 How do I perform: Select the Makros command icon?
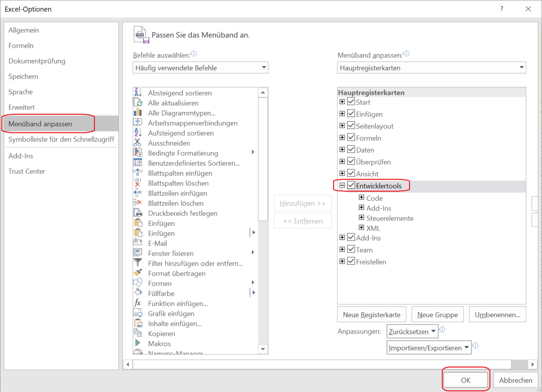pyautogui.click(x=138, y=343)
